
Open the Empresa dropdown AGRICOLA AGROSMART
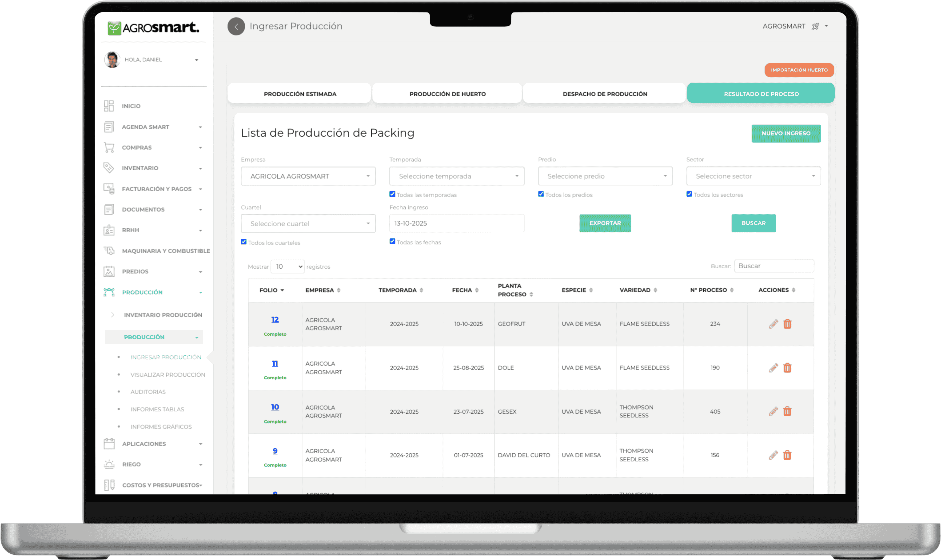point(308,176)
